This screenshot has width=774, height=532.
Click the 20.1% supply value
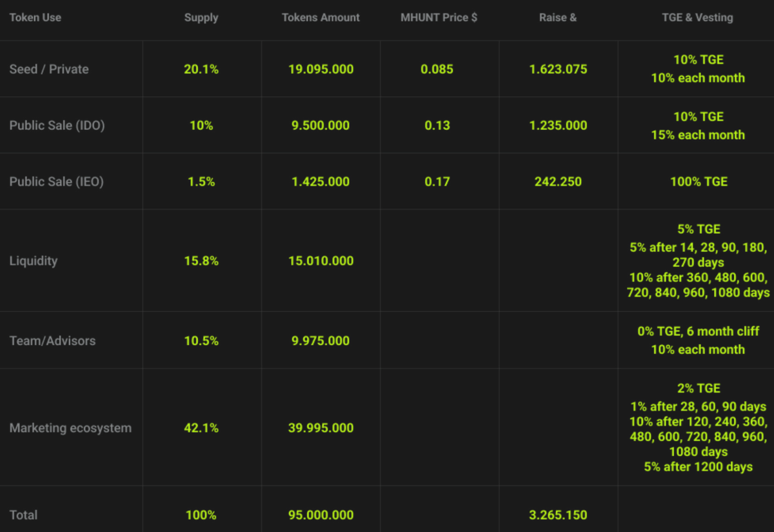click(x=201, y=69)
